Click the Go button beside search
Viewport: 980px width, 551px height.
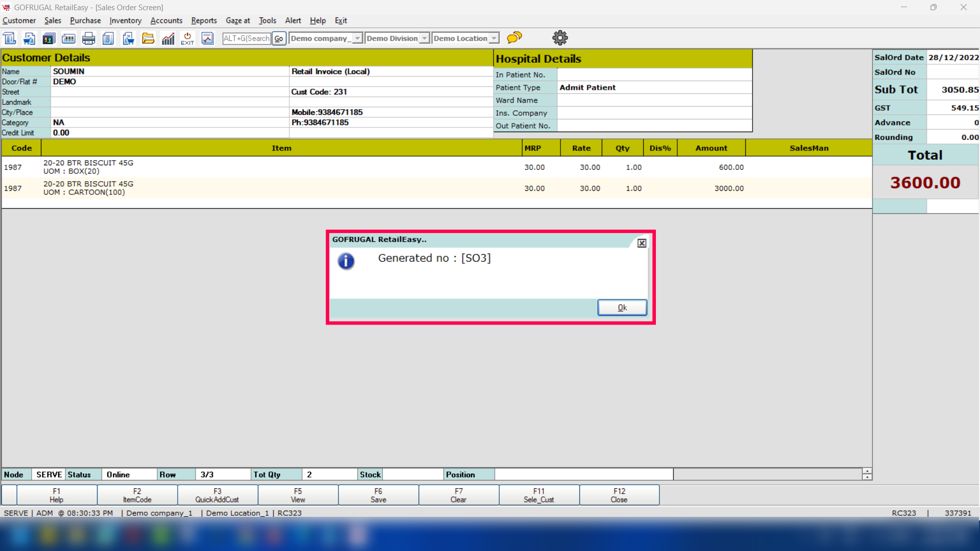(279, 38)
